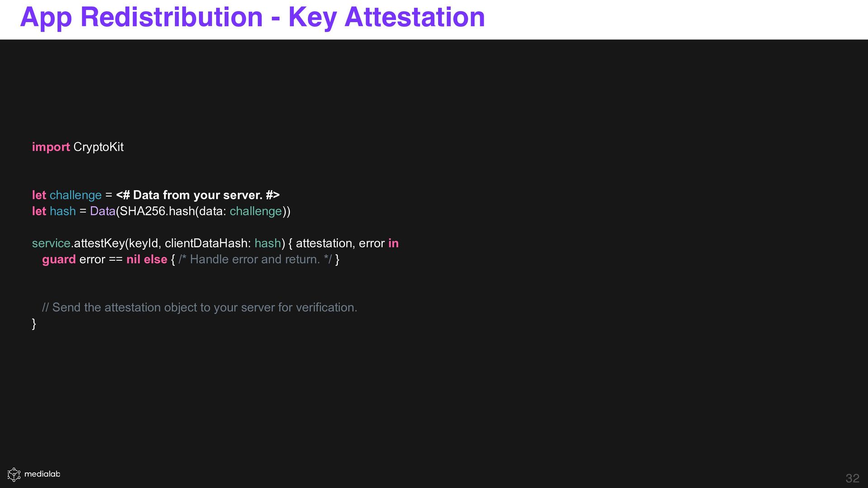Click the closing curly brace on the last line

click(34, 324)
